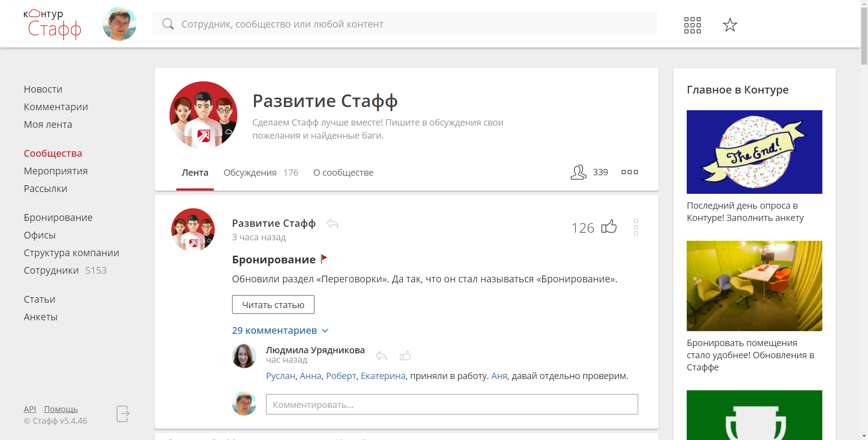Click the Читать статью button
The image size is (868, 440).
point(273,304)
